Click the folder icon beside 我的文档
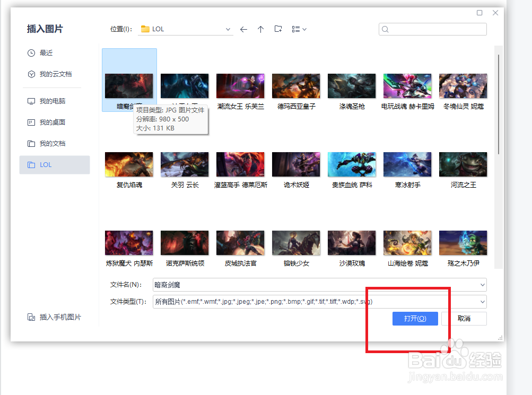The image size is (532, 395). coord(31,144)
